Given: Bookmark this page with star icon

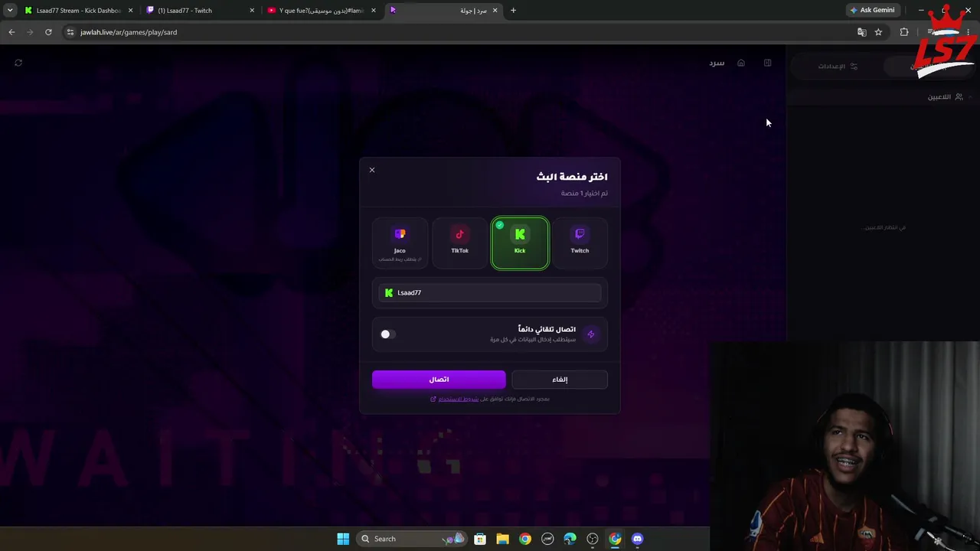Looking at the screenshot, I should tap(878, 32).
